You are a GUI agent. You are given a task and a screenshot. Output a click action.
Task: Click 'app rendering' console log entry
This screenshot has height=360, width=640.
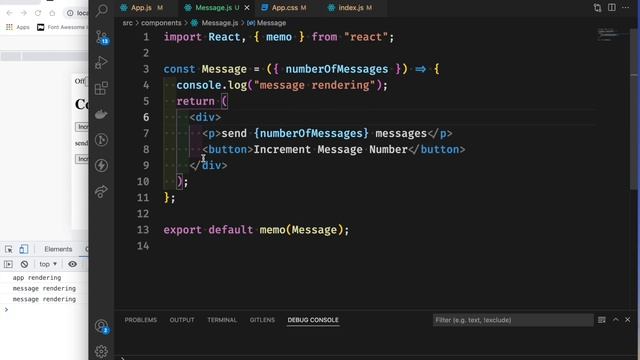37,278
